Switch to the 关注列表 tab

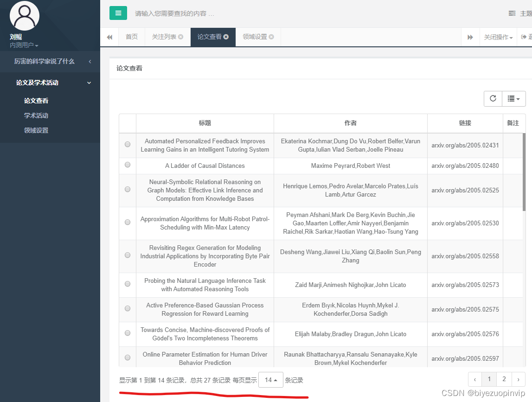pos(164,37)
